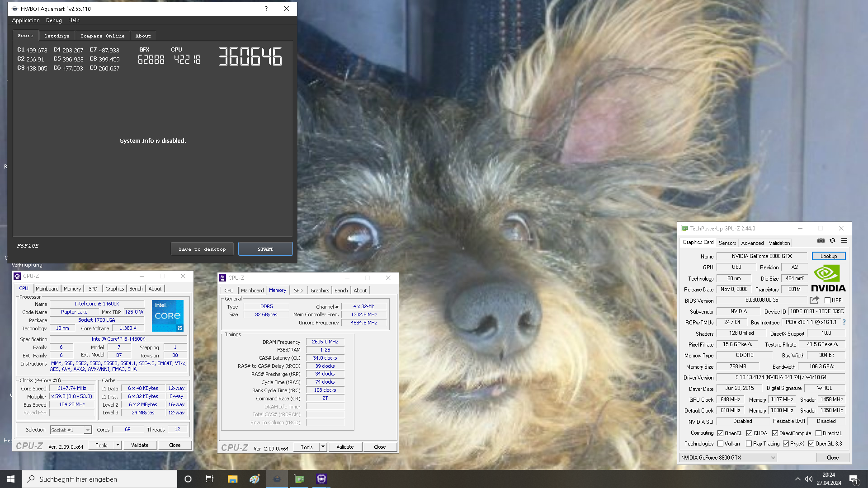Viewport: 868px width, 488px height.
Task: Open the Paint taskbar icon
Action: click(x=255, y=479)
